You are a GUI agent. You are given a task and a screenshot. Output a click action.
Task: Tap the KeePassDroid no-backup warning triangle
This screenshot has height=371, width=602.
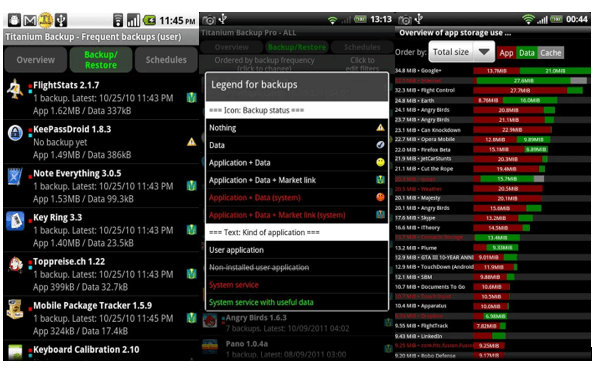click(x=191, y=142)
